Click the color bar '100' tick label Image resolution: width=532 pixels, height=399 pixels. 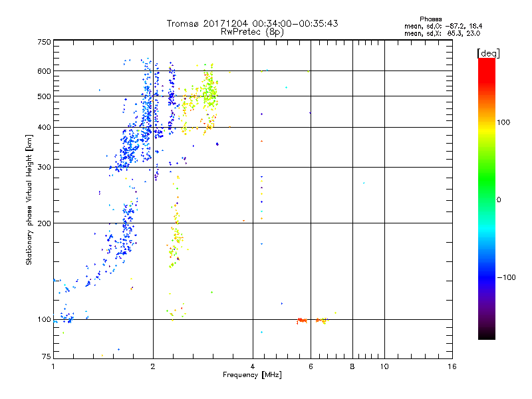click(503, 122)
